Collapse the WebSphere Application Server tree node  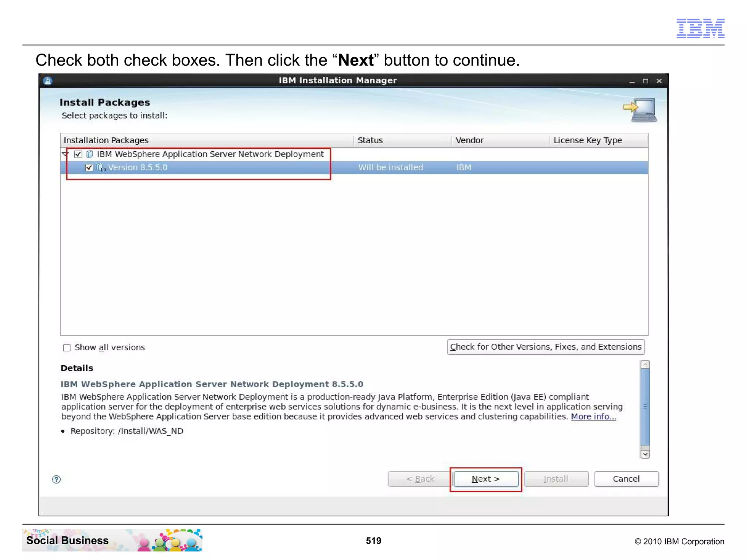[65, 154]
